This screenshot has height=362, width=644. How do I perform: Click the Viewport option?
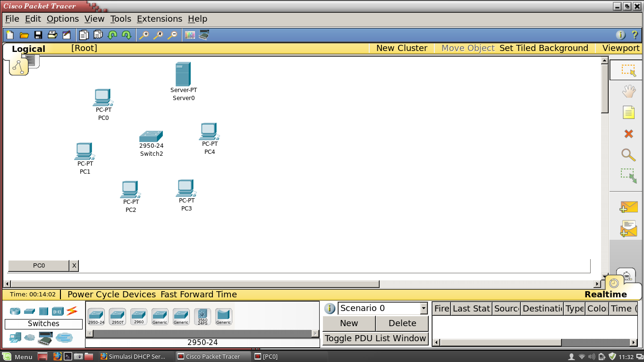tap(621, 48)
